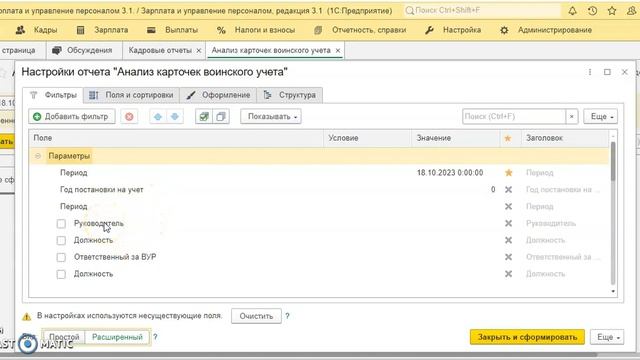
Task: Switch view mode to Расширенный
Action: [117, 337]
